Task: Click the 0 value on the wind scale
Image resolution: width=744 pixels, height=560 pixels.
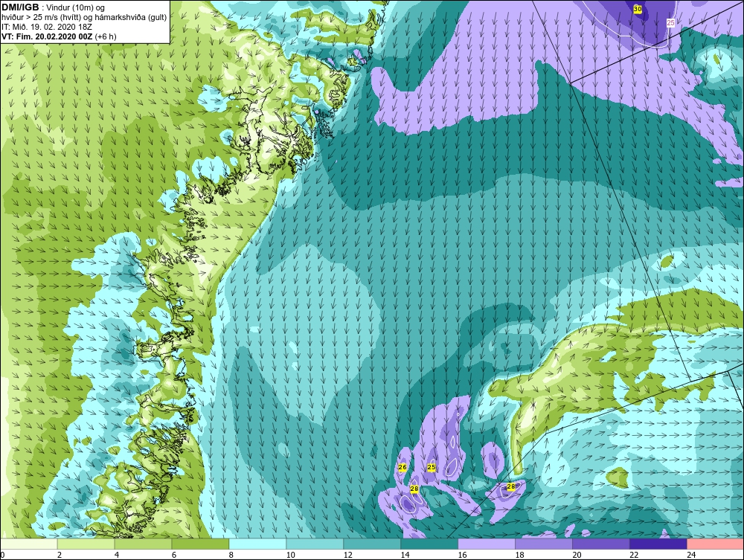Action: point(2,555)
